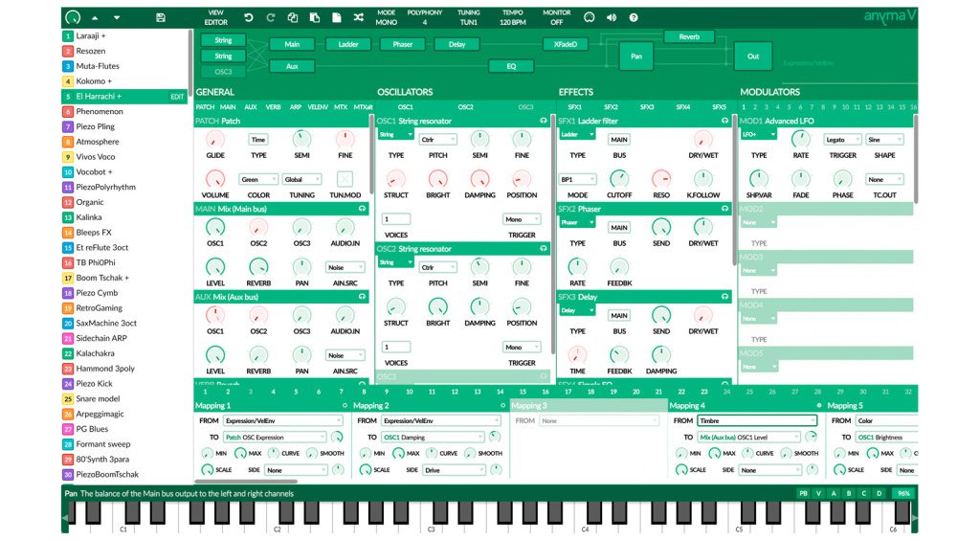980x541 pixels.
Task: Select the previous preset up arrow
Action: [x=95, y=17]
